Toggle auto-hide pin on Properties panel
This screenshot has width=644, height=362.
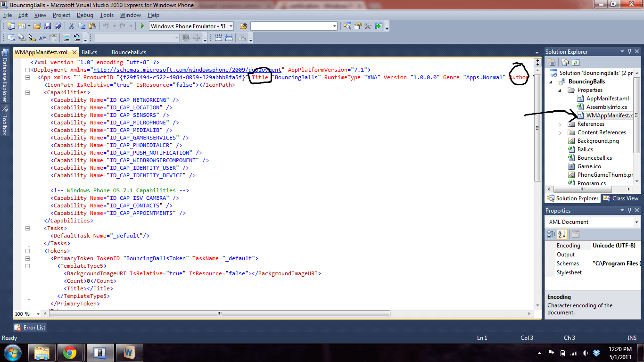pyautogui.click(x=629, y=211)
